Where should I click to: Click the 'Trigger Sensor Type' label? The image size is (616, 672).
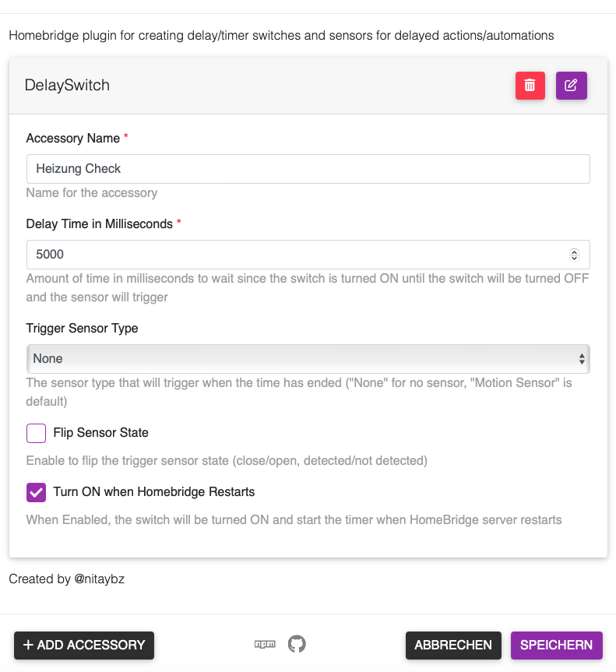[x=82, y=329]
